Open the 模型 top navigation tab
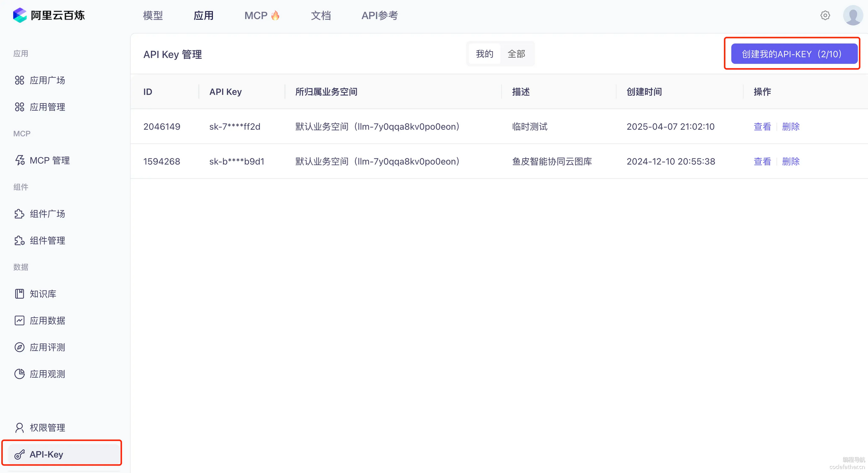This screenshot has width=868, height=473. point(153,16)
